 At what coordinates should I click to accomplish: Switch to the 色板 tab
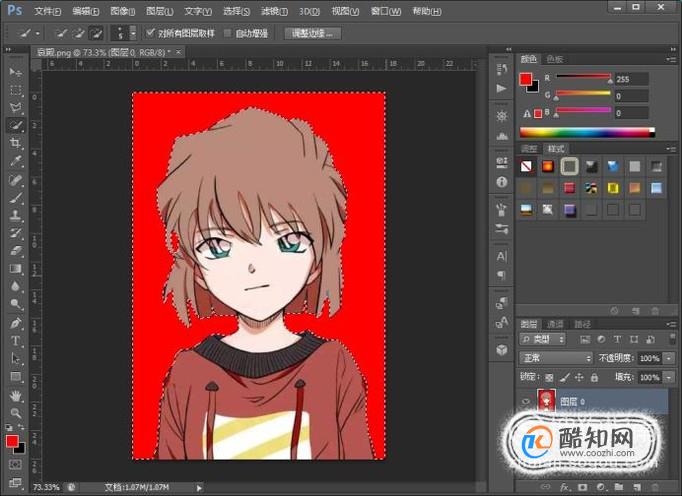point(555,59)
